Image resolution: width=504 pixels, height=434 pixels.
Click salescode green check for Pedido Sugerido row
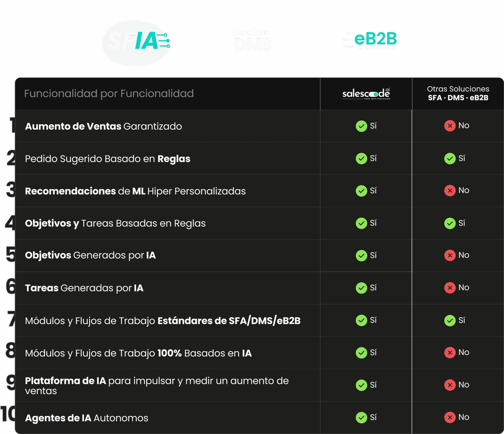(361, 159)
